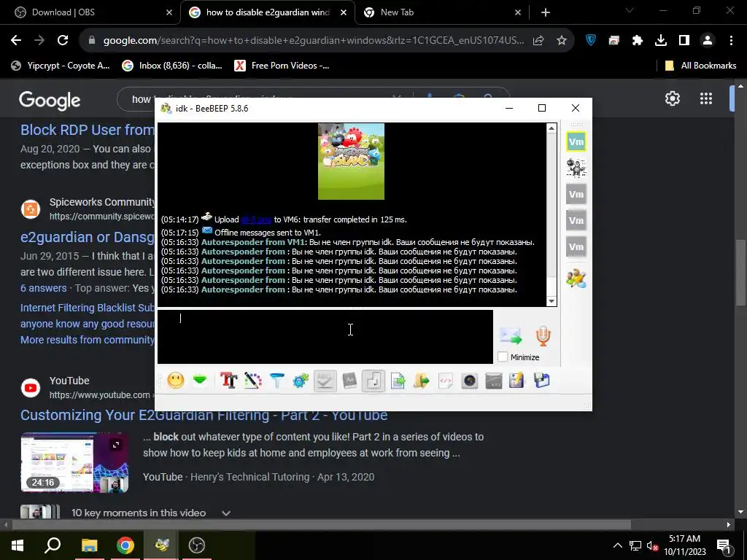Image resolution: width=747 pixels, height=560 pixels.
Task: Toggle the word completion dictionary button
Action: (x=349, y=381)
